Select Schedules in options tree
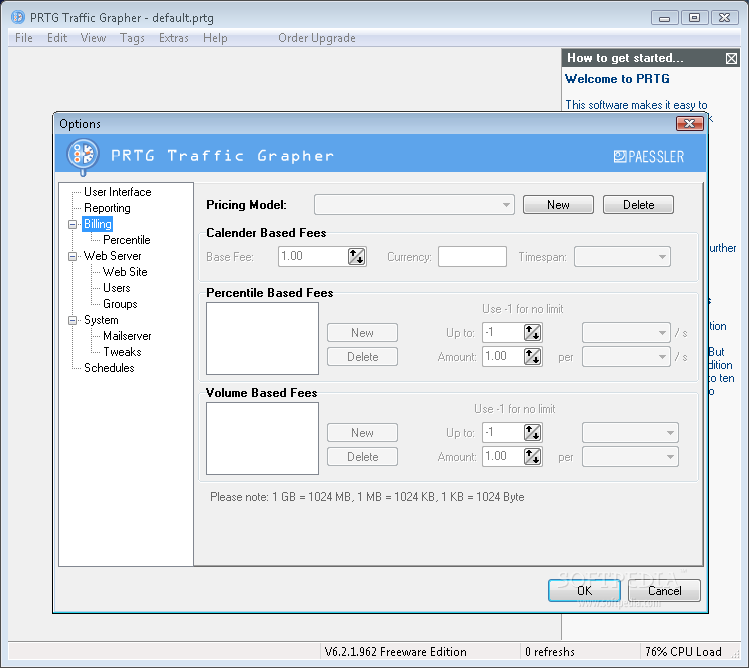 109,368
